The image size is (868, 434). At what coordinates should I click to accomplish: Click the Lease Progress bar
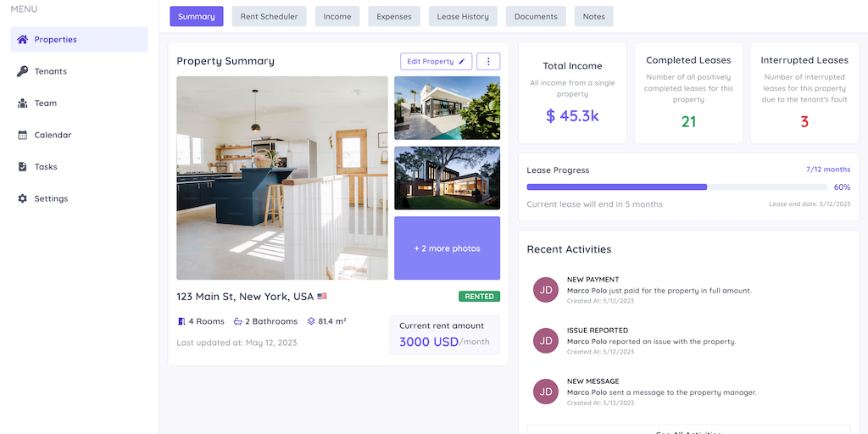[677, 187]
